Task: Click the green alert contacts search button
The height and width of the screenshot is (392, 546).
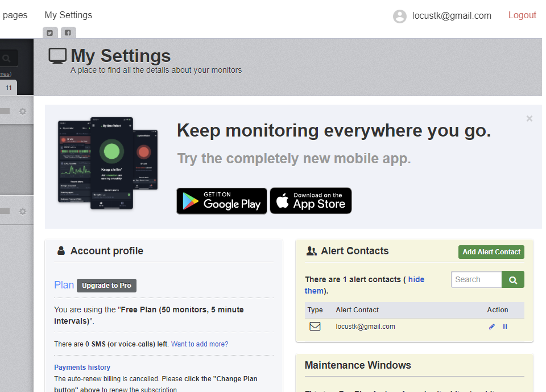Action: pyautogui.click(x=512, y=279)
